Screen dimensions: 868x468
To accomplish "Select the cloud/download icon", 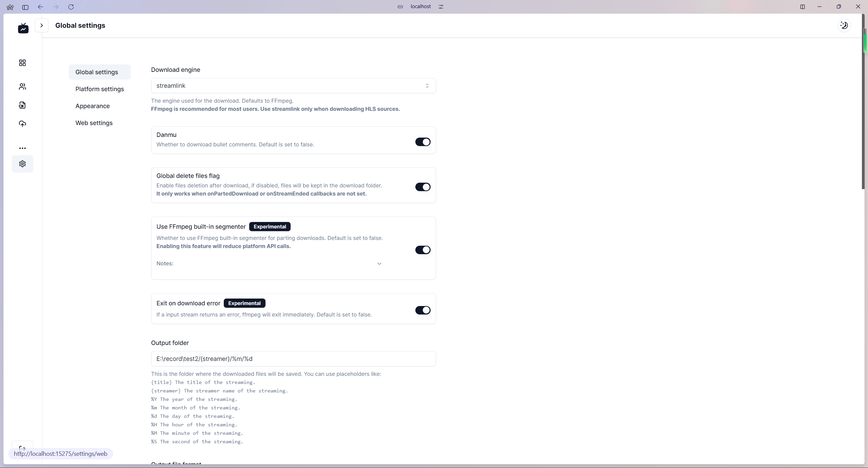I will coord(22,123).
